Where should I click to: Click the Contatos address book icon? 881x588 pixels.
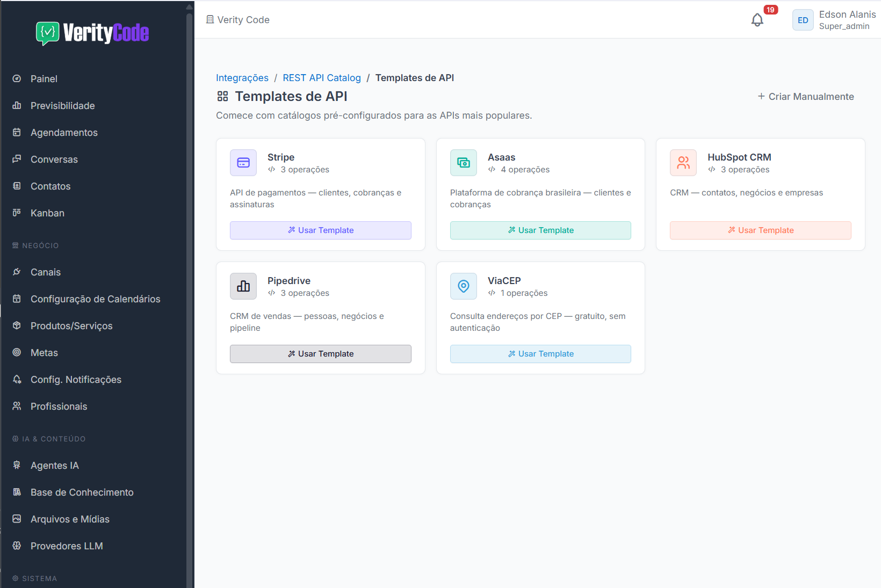coord(17,186)
